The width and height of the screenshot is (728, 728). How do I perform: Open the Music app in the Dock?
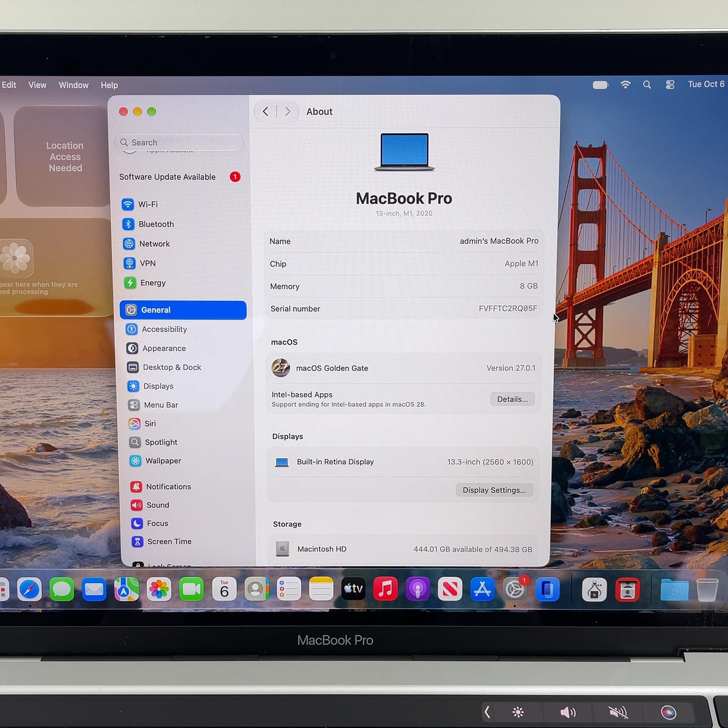[385, 588]
